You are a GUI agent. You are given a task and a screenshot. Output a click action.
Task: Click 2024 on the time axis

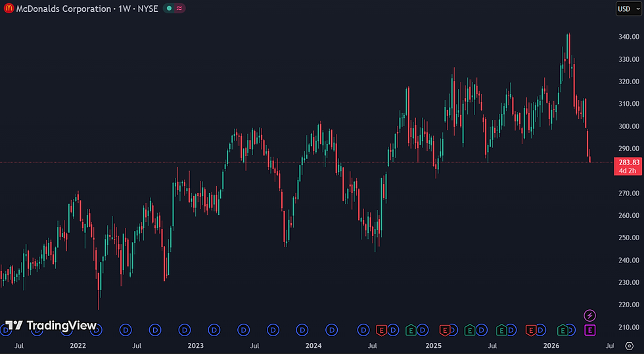pyautogui.click(x=313, y=346)
